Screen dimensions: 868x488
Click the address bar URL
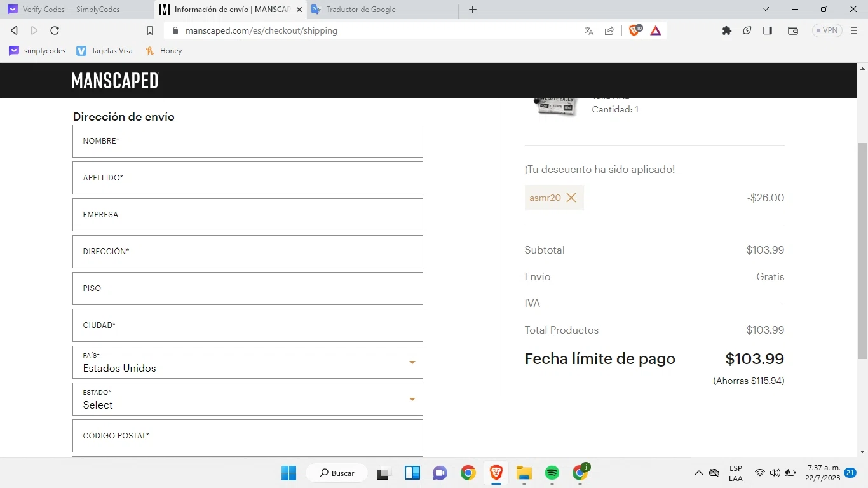261,30
